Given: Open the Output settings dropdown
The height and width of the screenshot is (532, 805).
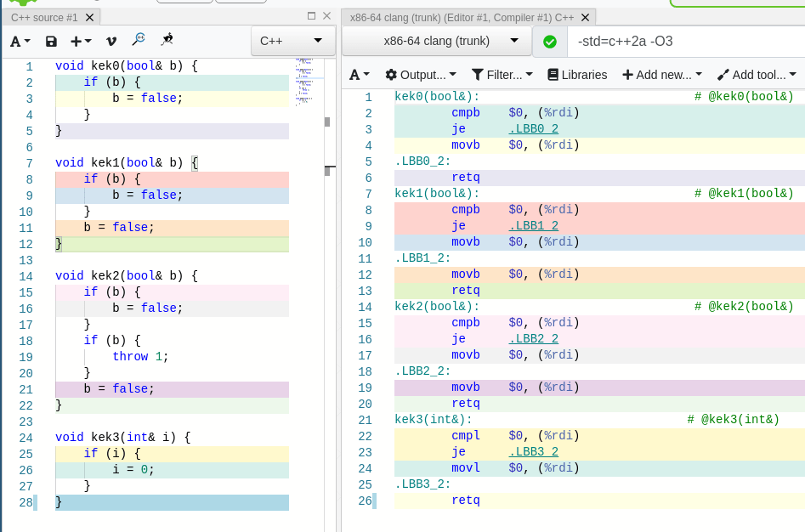Looking at the screenshot, I should coord(421,75).
